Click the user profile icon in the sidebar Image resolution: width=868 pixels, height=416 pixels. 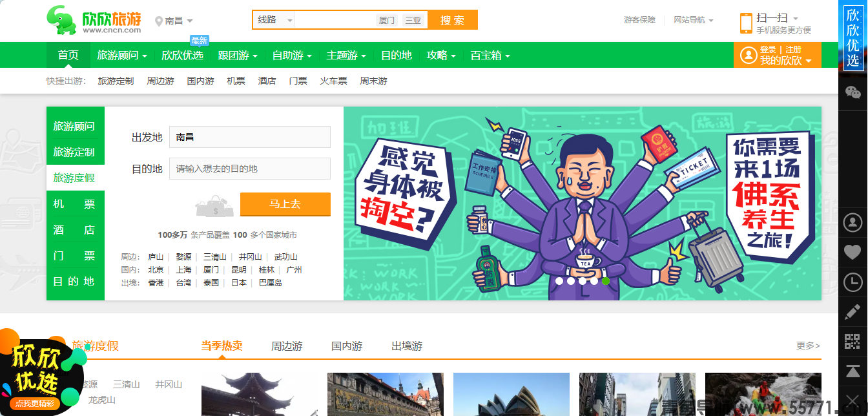coord(853,223)
